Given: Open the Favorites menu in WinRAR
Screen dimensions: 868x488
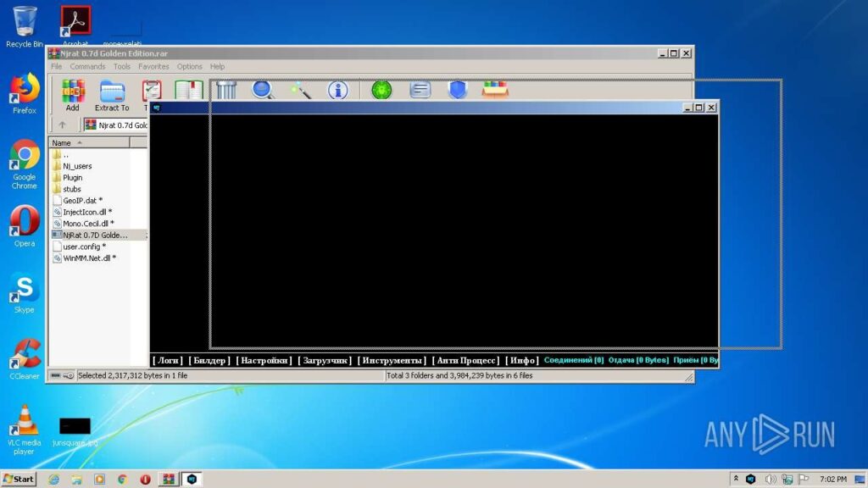Looking at the screenshot, I should (153, 66).
